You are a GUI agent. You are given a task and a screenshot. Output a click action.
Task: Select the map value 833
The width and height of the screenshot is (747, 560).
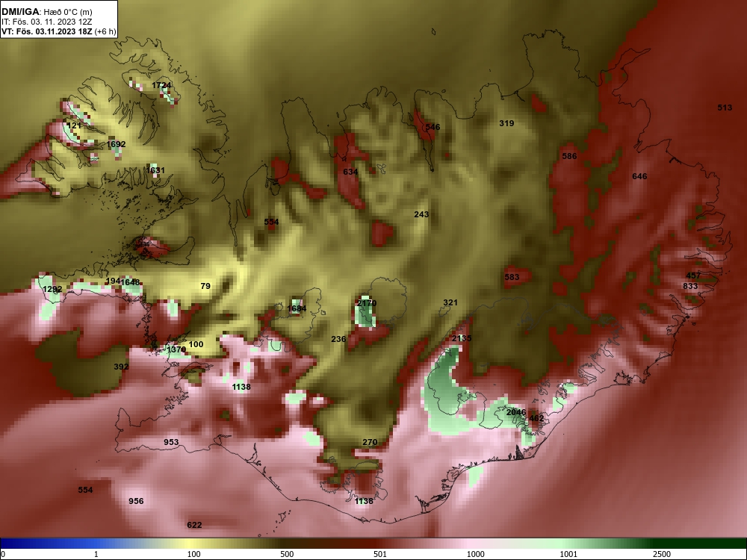pos(690,286)
